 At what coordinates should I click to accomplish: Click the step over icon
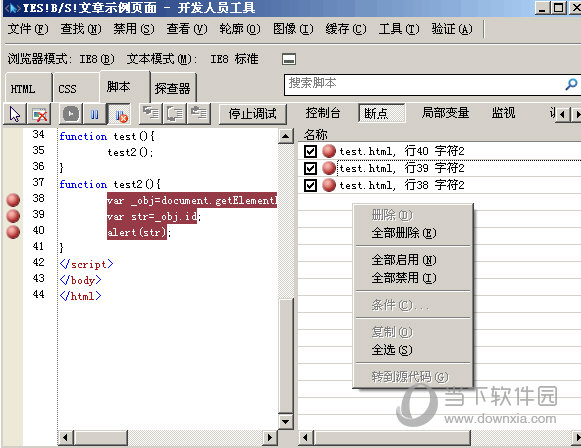click(x=175, y=114)
